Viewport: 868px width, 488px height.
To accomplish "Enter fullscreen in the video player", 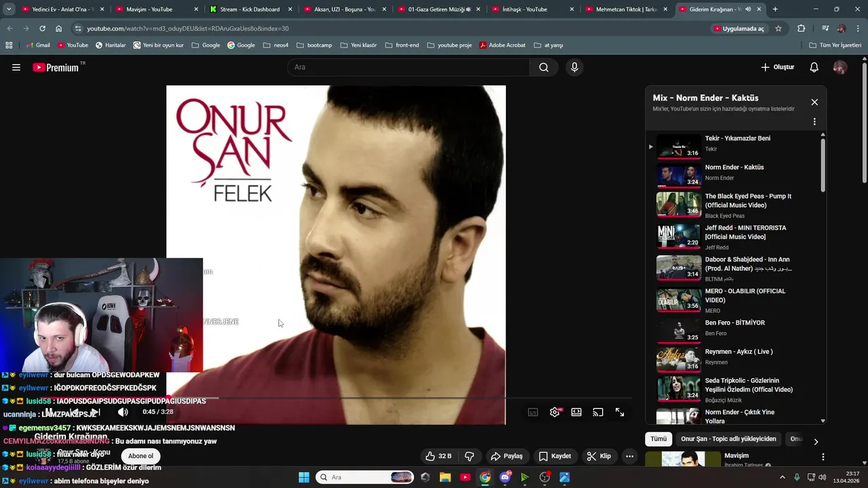I will (x=620, y=412).
